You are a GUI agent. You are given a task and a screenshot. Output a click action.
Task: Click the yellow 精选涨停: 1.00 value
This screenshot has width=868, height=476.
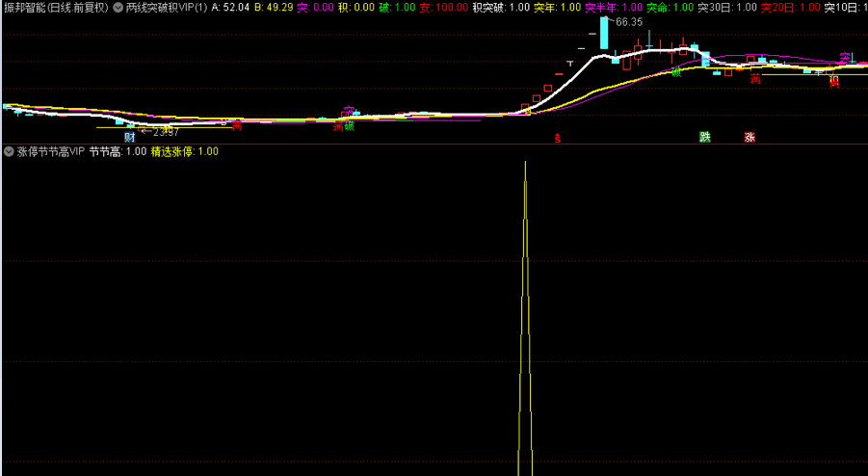point(185,151)
